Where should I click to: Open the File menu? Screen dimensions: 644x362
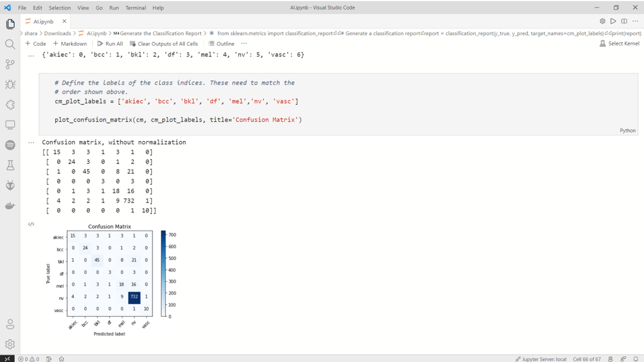tap(22, 8)
